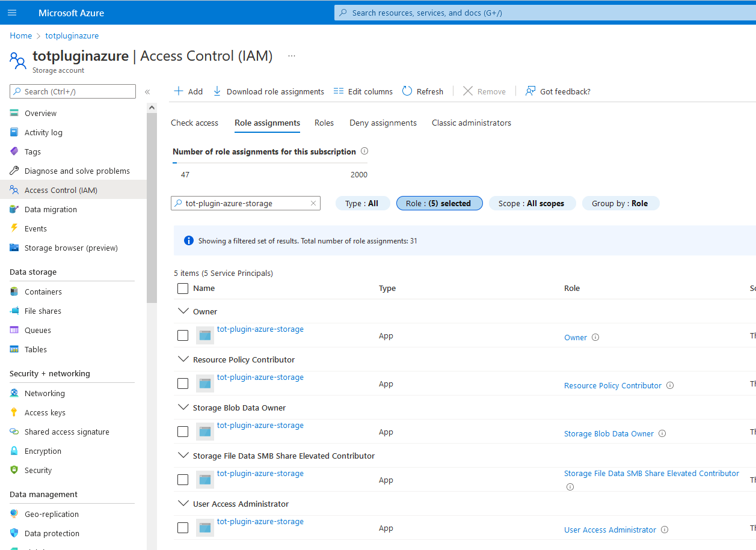
Task: Tick checkbox in Storage Blob Data Owner row
Action: coord(183,432)
